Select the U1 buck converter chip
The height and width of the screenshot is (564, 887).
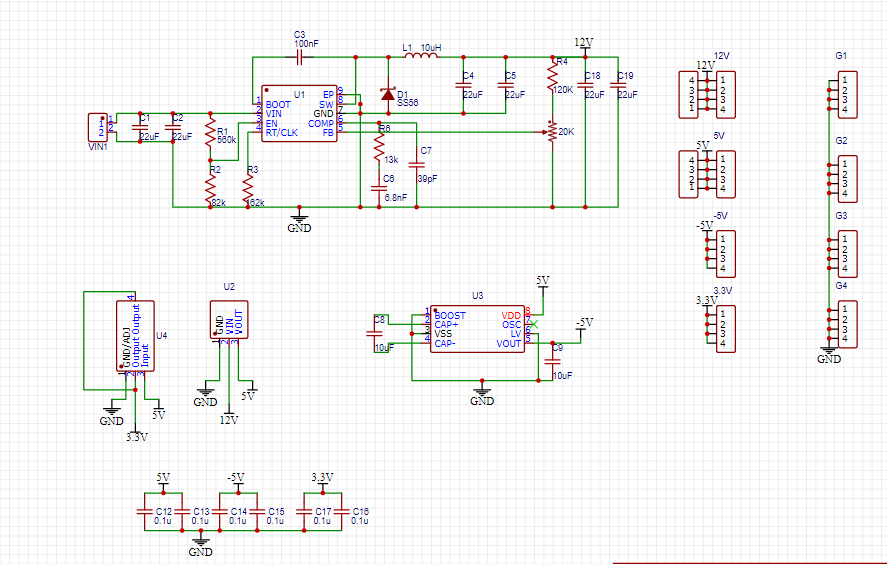point(299,114)
